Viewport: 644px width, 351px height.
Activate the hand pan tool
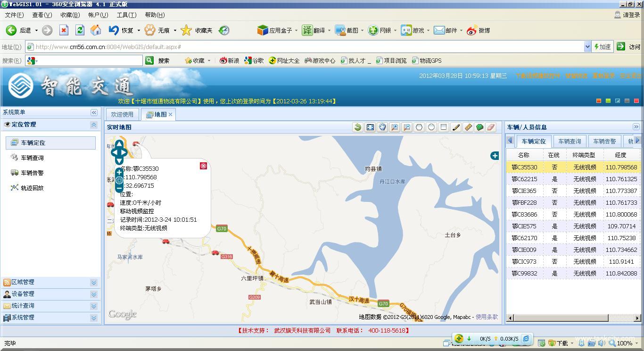tap(382, 127)
